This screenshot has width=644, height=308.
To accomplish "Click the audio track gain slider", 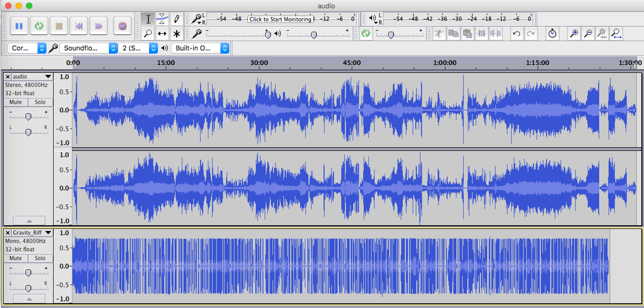I will 28,117.
